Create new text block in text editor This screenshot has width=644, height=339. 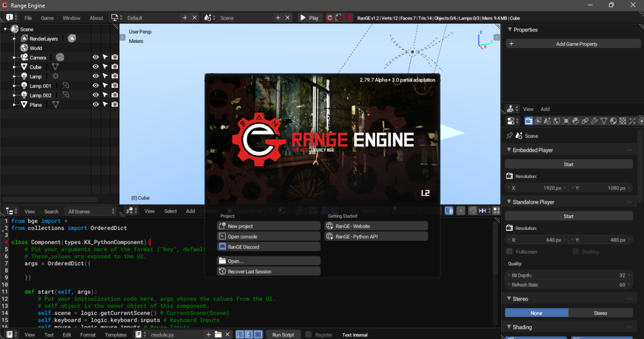[x=209, y=334]
